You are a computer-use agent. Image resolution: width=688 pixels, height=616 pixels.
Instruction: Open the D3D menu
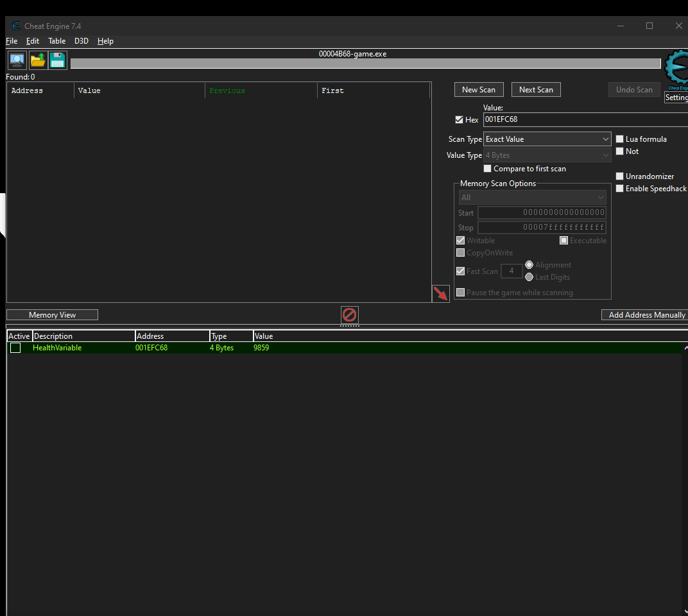pos(81,41)
